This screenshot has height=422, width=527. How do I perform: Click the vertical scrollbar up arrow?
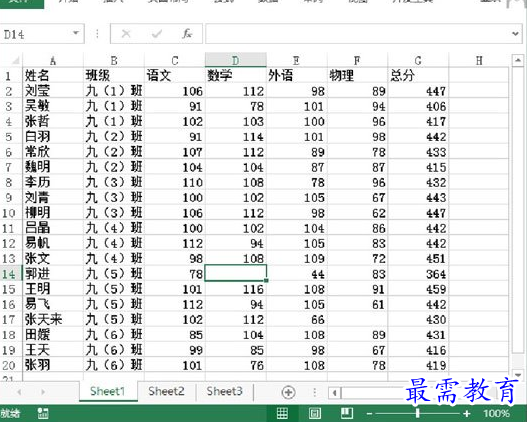(517, 60)
